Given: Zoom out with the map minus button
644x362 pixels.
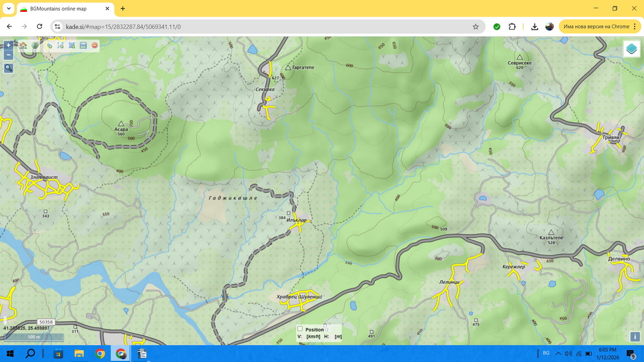Looking at the screenshot, I should point(9,55).
